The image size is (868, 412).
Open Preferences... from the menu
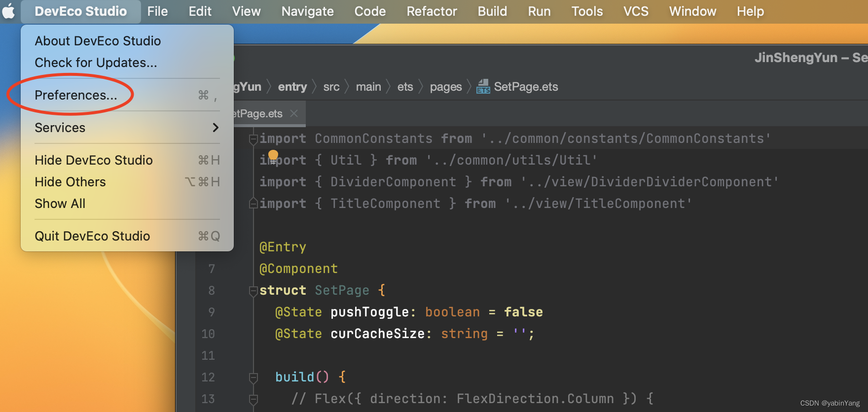click(x=127, y=95)
